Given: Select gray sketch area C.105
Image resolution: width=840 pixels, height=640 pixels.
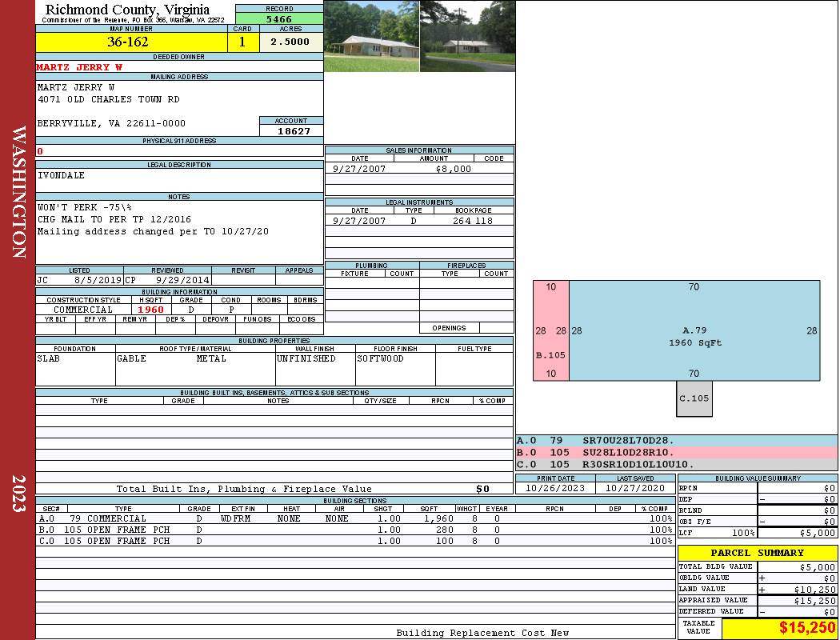Looking at the screenshot, I should coord(694,398).
